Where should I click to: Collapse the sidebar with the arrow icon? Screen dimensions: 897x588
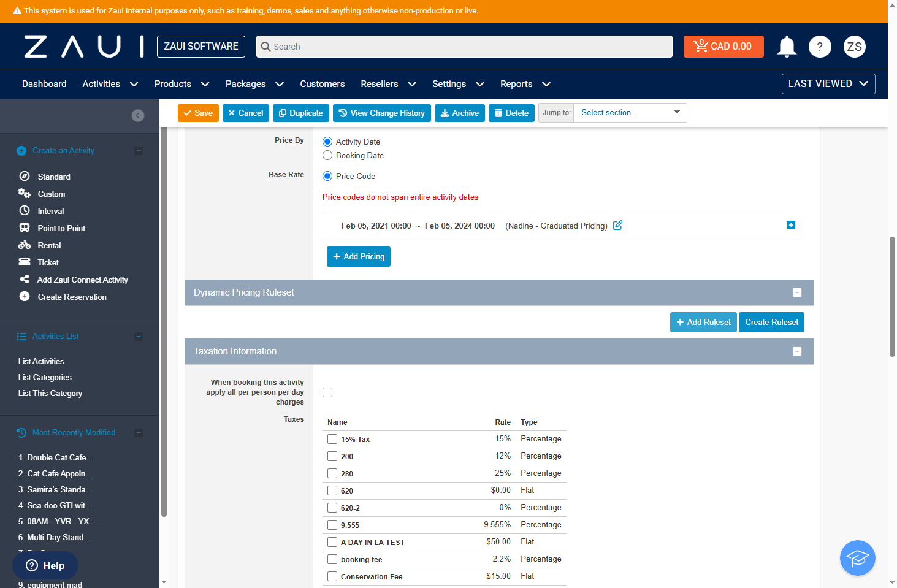(138, 115)
